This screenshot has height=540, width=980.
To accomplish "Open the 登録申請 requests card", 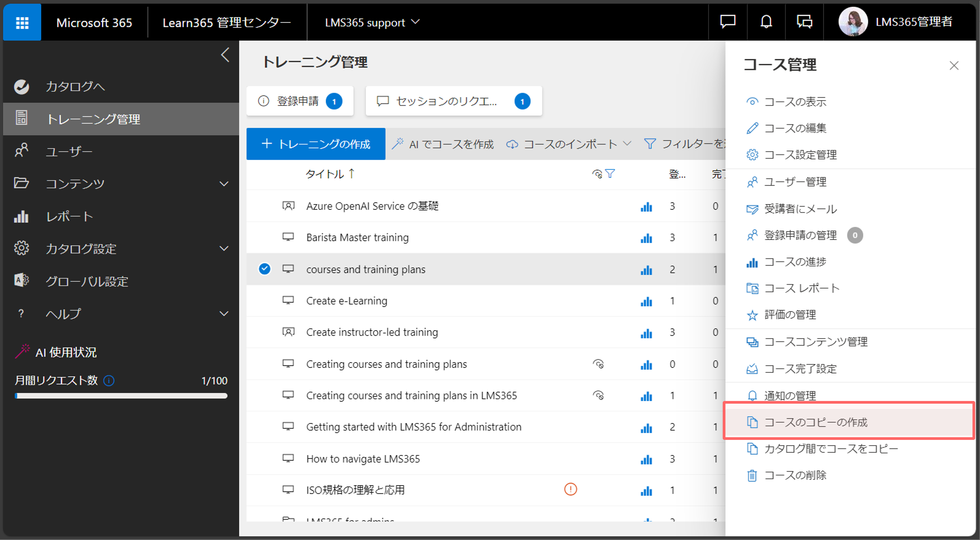I will pos(300,101).
